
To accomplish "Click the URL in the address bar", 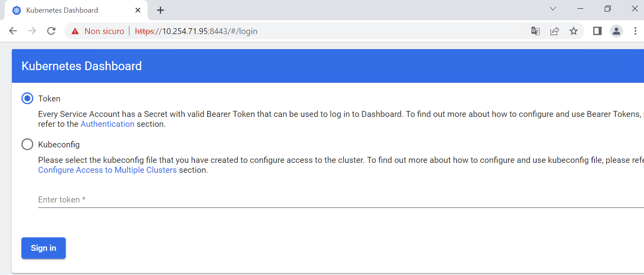I will (x=196, y=31).
